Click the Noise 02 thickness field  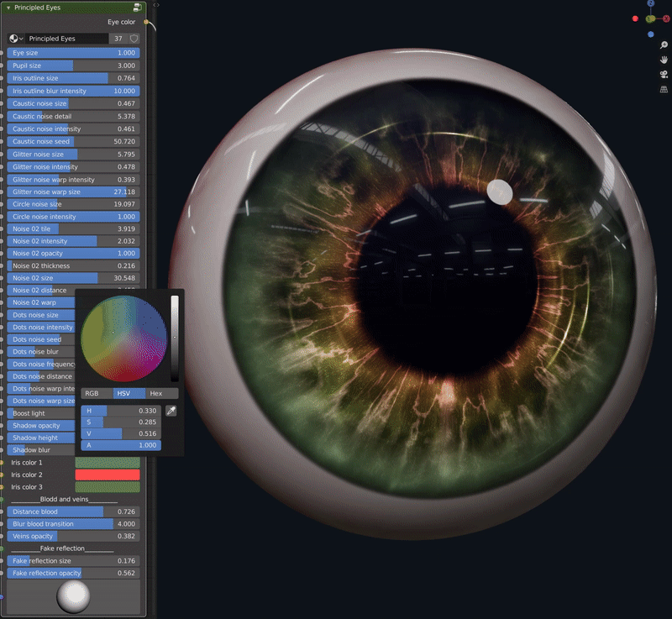73,265
